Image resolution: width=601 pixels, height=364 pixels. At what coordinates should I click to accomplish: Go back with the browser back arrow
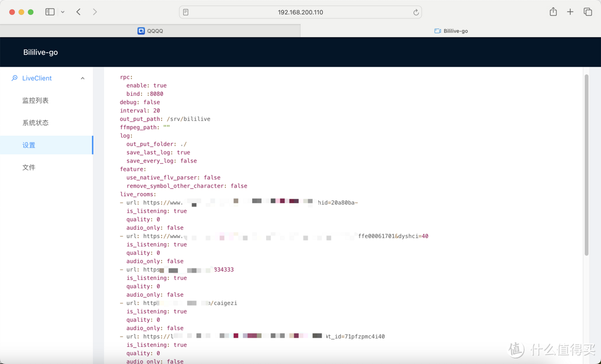pos(78,12)
